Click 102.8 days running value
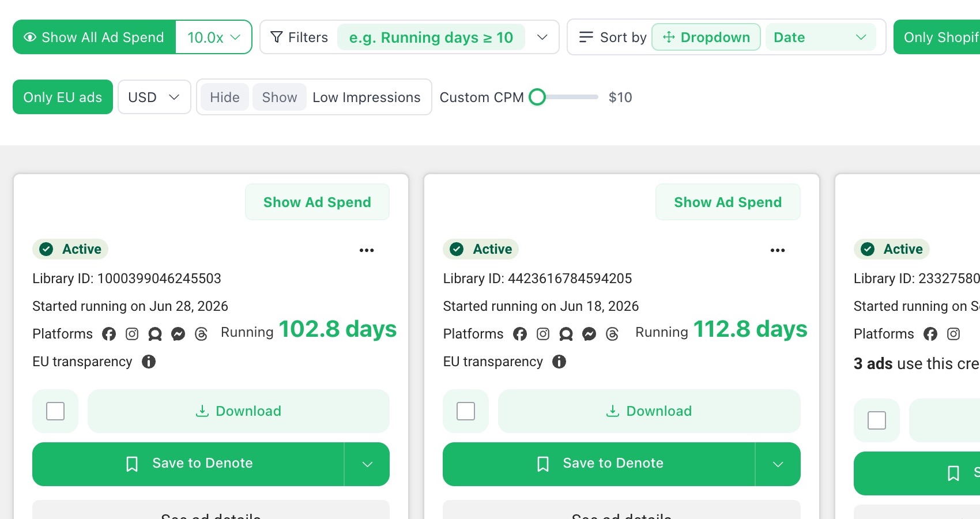This screenshot has width=980, height=519. coord(338,329)
